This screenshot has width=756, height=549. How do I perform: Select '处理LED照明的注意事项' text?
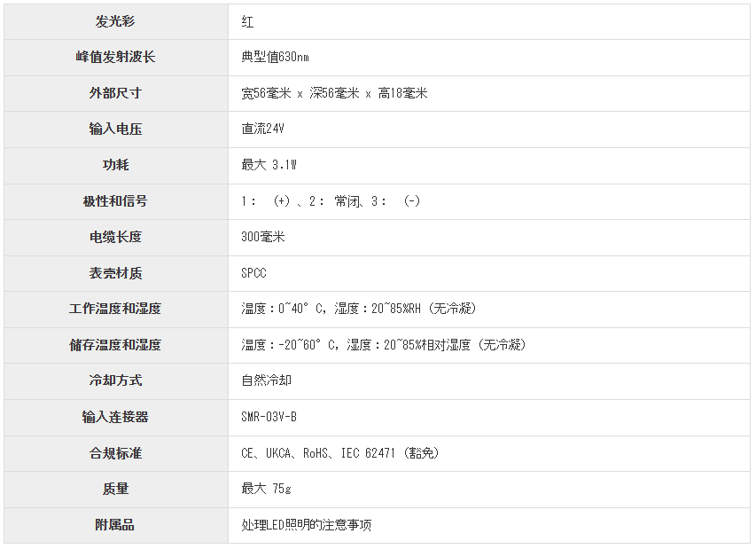coord(307,525)
